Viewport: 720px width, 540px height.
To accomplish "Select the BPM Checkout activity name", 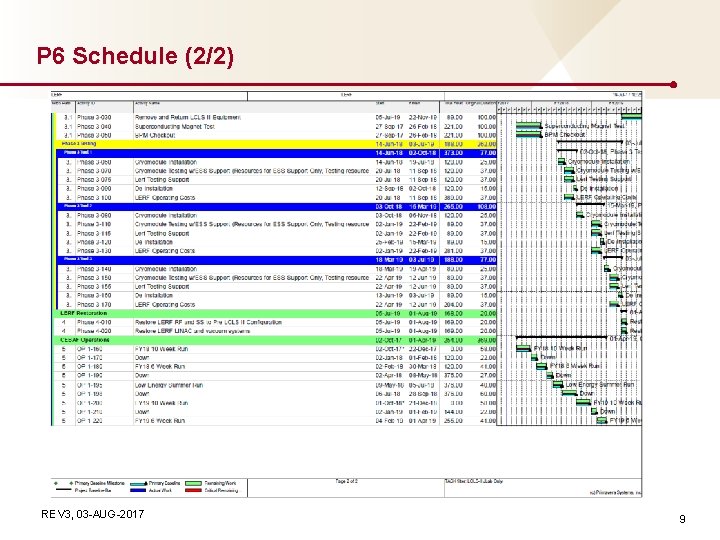I will click(x=155, y=135).
